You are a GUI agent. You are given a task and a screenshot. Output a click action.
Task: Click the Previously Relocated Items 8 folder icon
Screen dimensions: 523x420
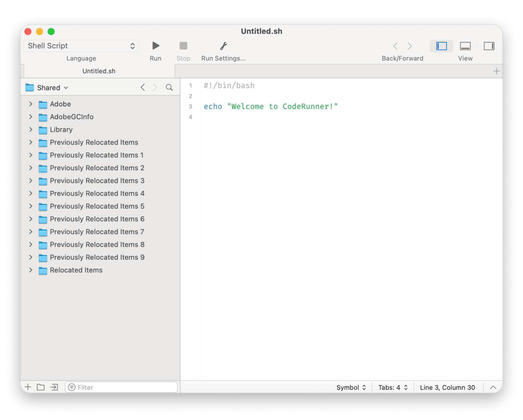tap(43, 245)
